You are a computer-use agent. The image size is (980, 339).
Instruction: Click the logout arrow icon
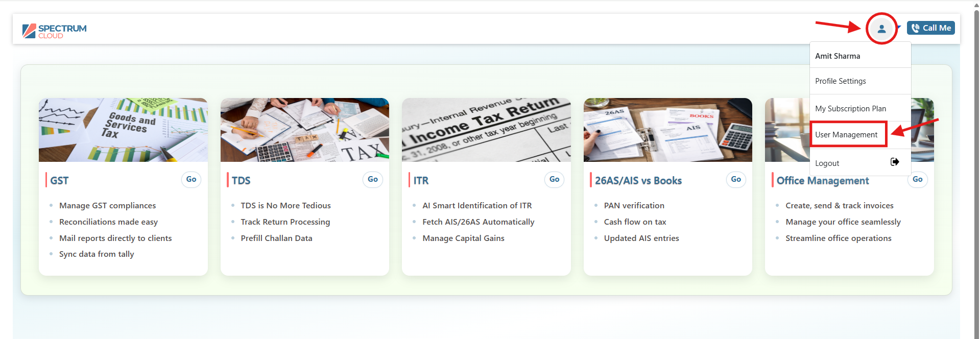pyautogui.click(x=895, y=162)
